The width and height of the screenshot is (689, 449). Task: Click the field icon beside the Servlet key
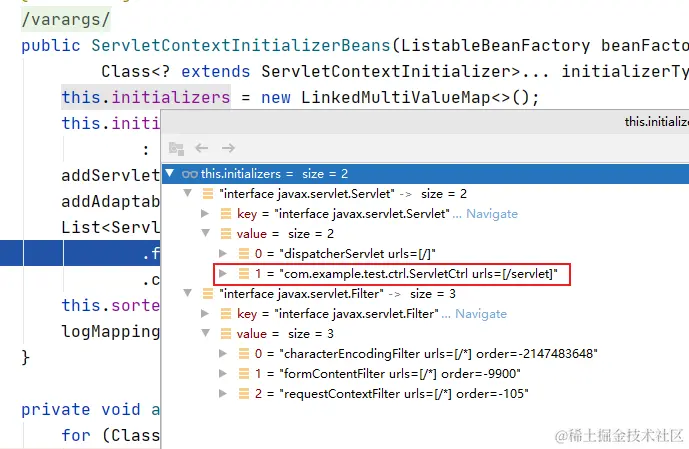[225, 214]
